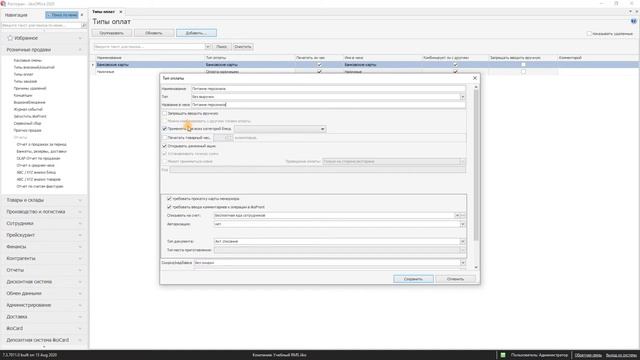The height and width of the screenshot is (360, 640).
Task: Open the help icon at top right
Action: (633, 21)
